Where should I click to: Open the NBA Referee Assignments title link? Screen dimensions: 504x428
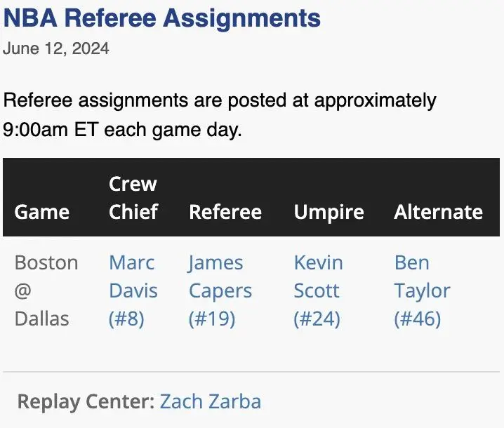[x=162, y=18]
